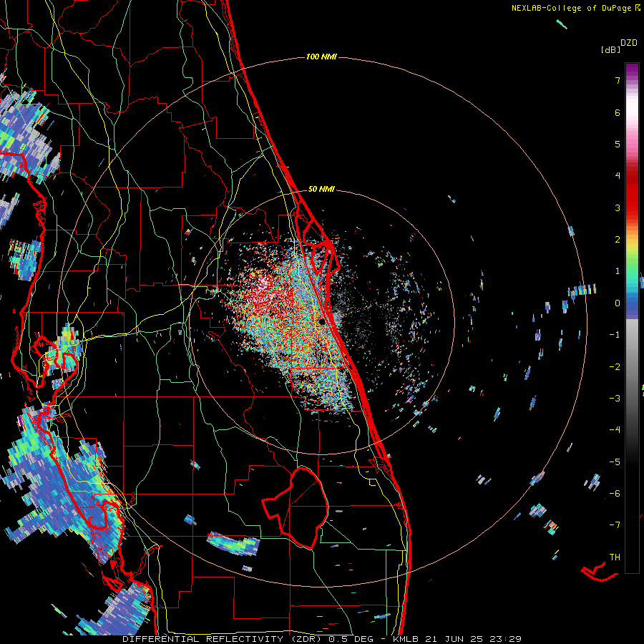Click the 23:29 timestamp text
The image size is (644, 644).
pyautogui.click(x=504, y=639)
